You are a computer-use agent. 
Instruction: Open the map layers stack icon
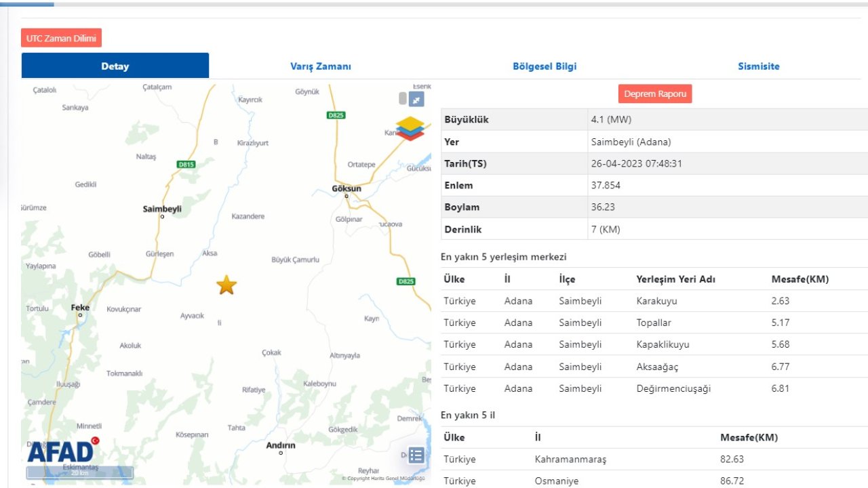410,128
